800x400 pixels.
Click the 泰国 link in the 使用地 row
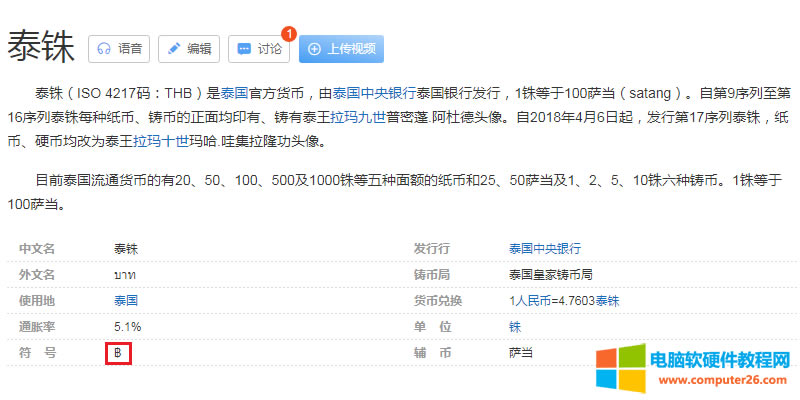tap(126, 300)
